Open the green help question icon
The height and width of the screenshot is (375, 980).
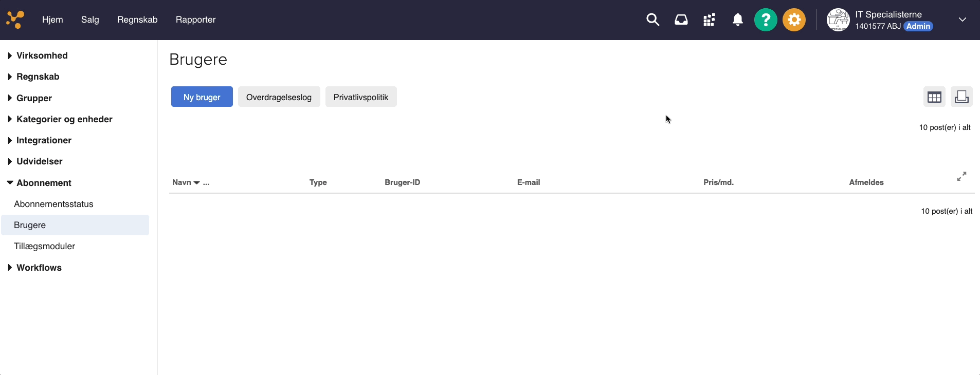click(765, 20)
